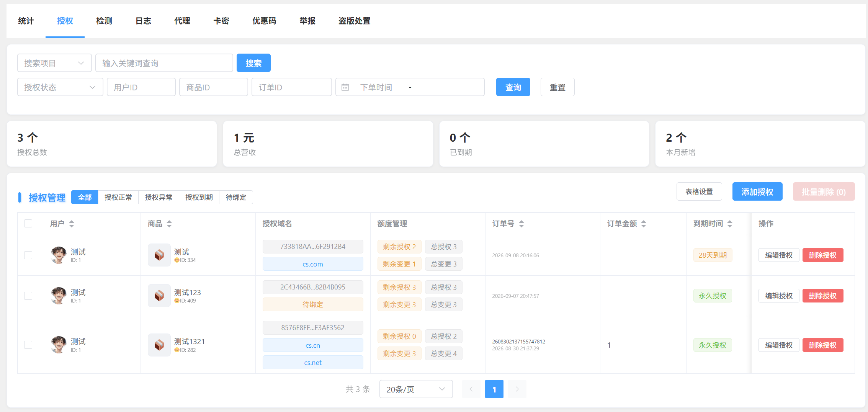Filter by 授权到期
This screenshot has height=412, width=868.
point(199,197)
